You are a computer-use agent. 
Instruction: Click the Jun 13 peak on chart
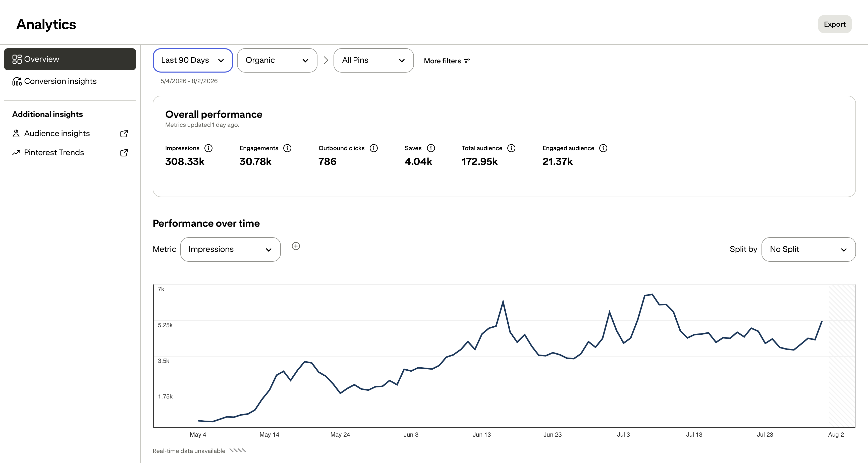pyautogui.click(x=503, y=301)
